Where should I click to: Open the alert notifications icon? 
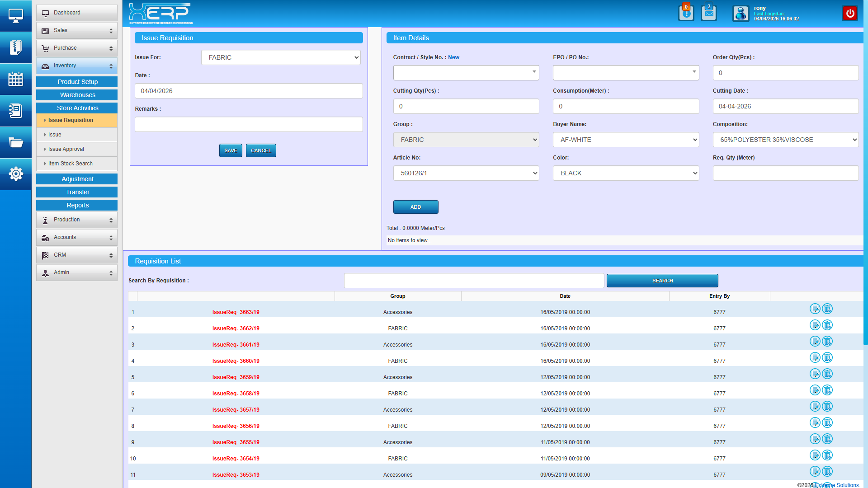(686, 14)
